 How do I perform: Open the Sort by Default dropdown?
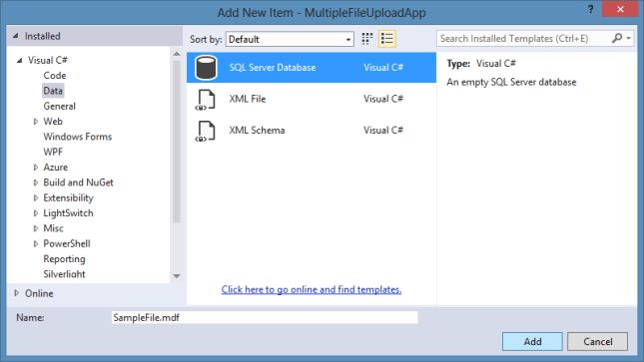[290, 39]
